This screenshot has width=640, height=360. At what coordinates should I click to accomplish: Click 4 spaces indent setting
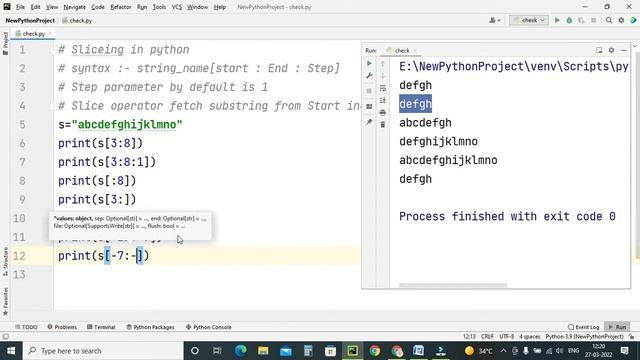click(529, 337)
